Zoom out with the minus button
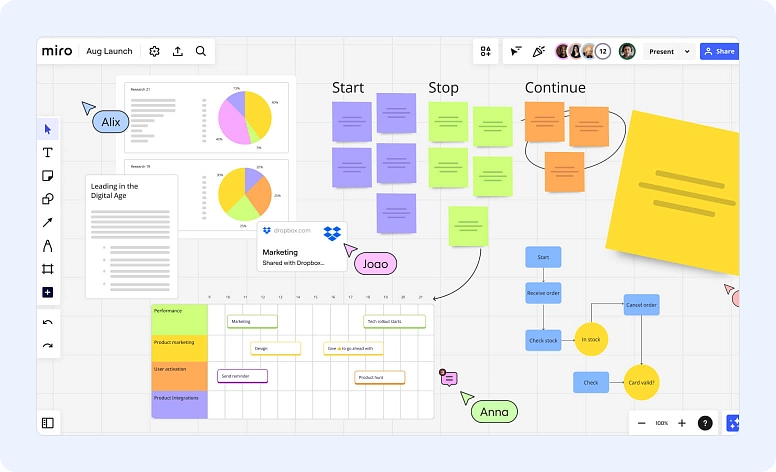The height and width of the screenshot is (472, 776). pyautogui.click(x=642, y=423)
